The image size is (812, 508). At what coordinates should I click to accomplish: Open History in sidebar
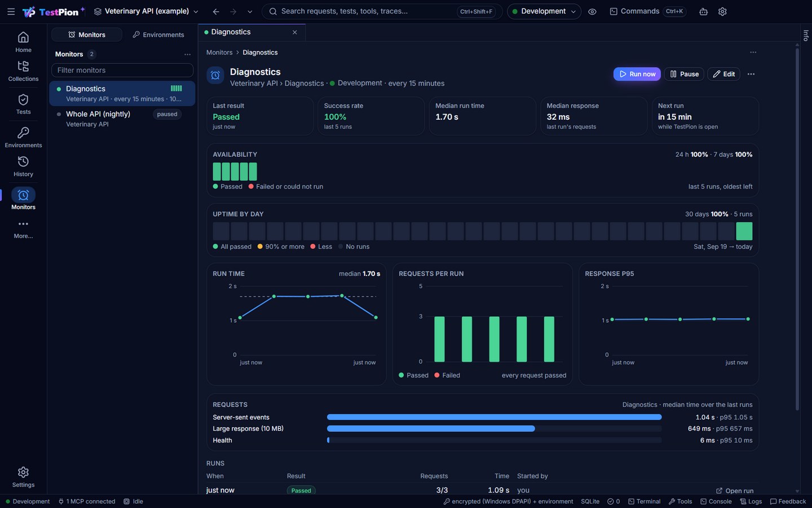(23, 167)
